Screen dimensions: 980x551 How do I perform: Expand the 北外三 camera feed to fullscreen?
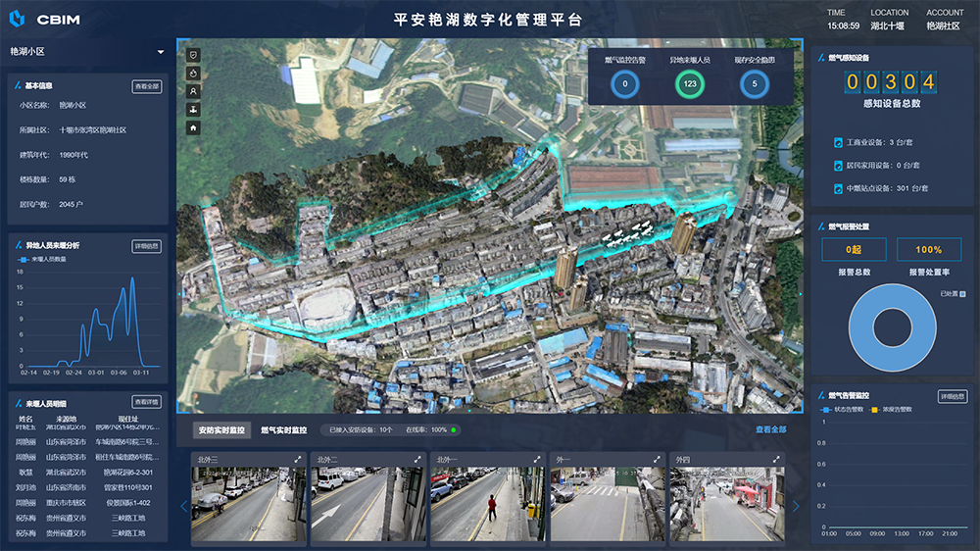(298, 459)
